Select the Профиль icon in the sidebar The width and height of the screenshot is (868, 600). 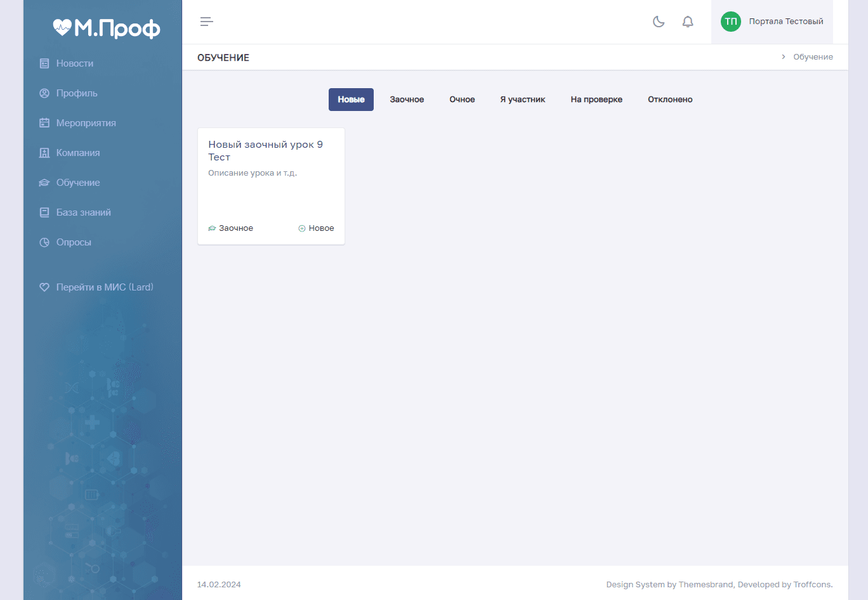click(x=43, y=93)
